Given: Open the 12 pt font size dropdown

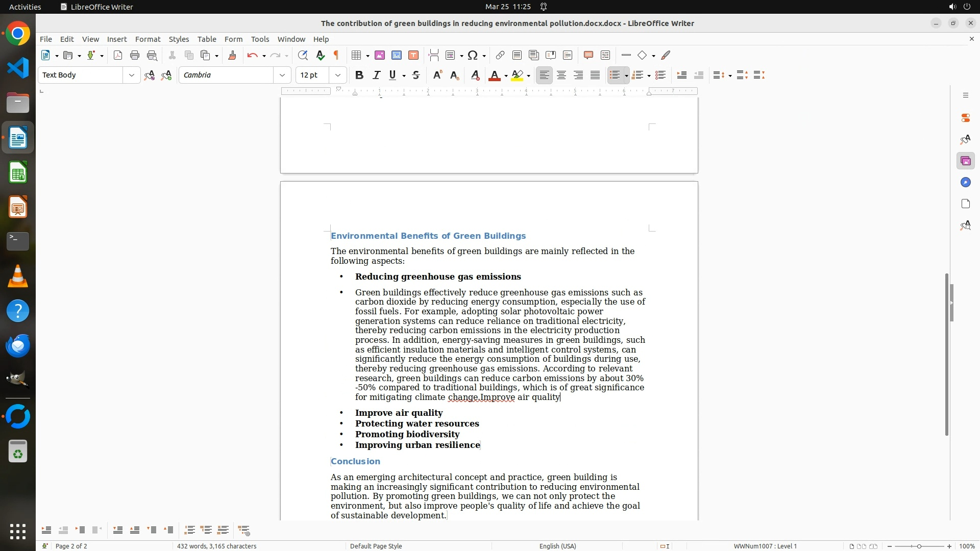Looking at the screenshot, I should (338, 76).
